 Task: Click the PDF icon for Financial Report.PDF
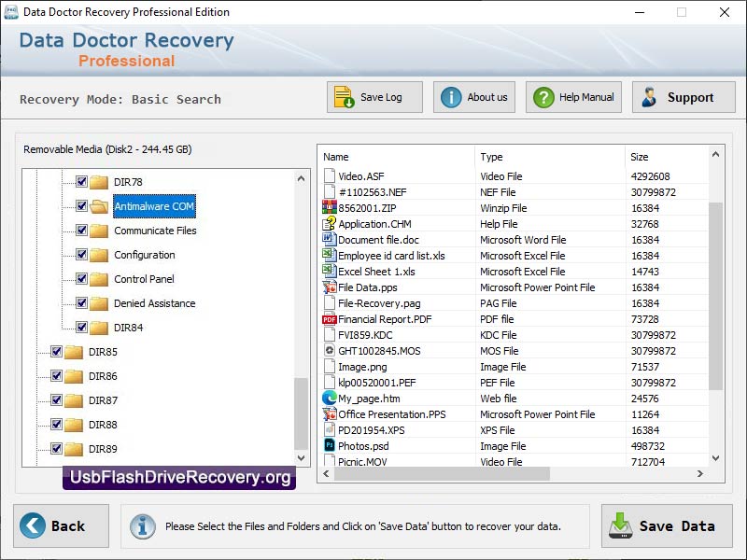click(329, 318)
